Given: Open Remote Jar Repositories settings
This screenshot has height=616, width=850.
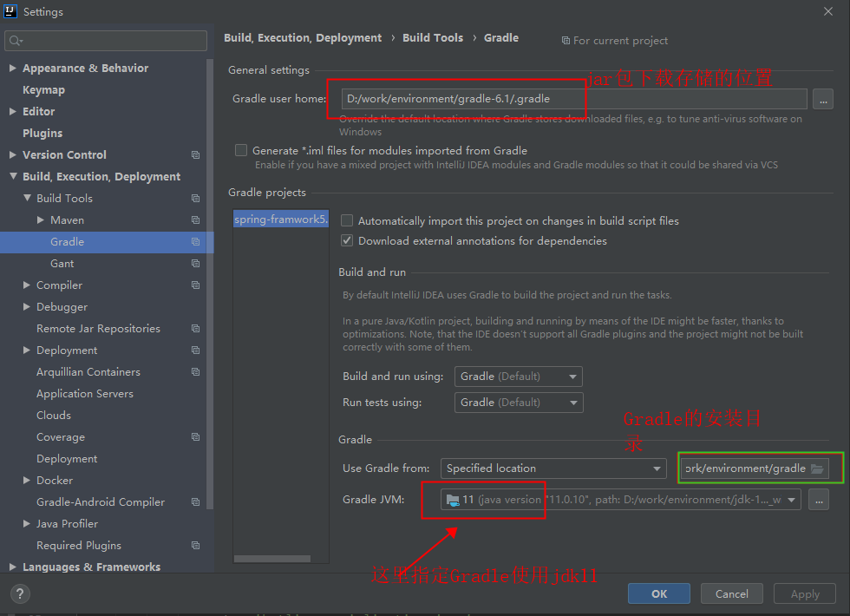Looking at the screenshot, I should pyautogui.click(x=98, y=329).
